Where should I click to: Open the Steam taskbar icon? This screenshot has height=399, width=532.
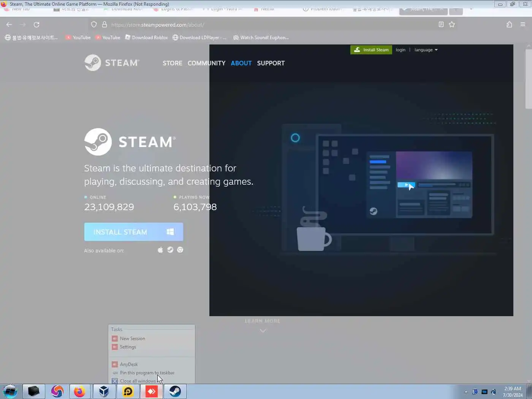pos(175,391)
